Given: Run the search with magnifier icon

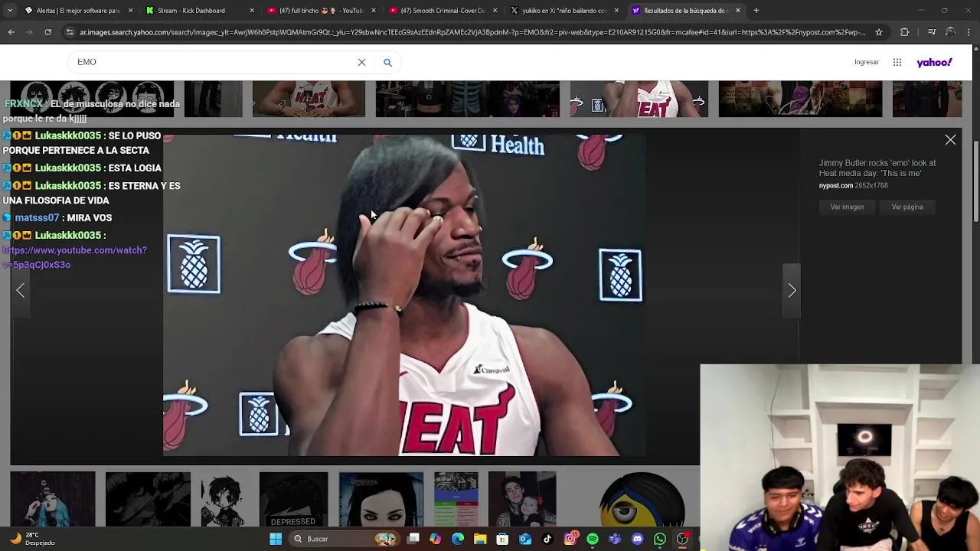Looking at the screenshot, I should [387, 62].
